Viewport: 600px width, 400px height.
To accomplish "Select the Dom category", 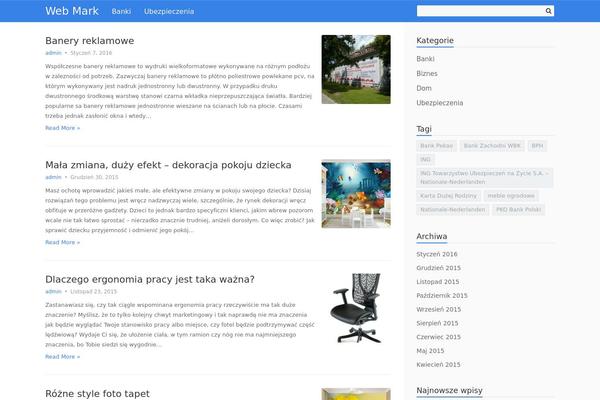I will pyautogui.click(x=424, y=88).
